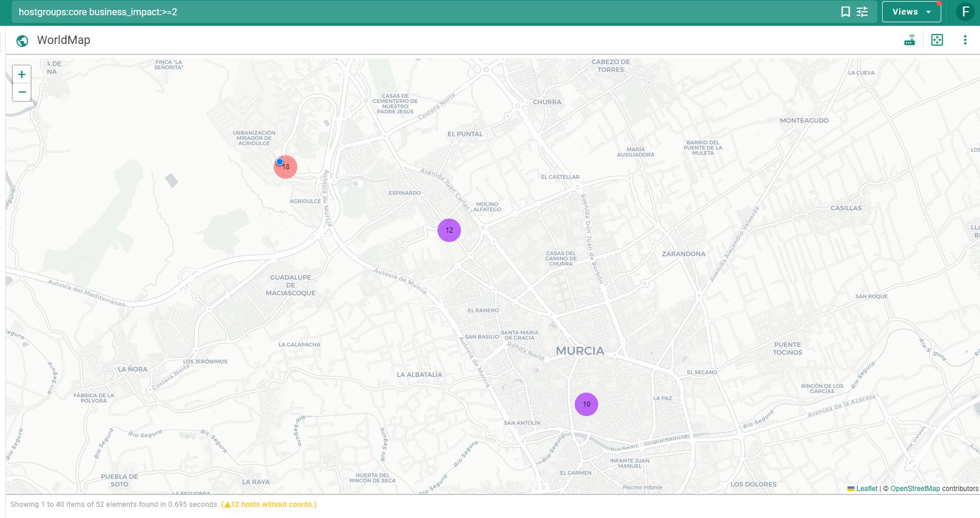Click the center-map focus icon
The width and height of the screenshot is (980, 518).
pyautogui.click(x=937, y=40)
